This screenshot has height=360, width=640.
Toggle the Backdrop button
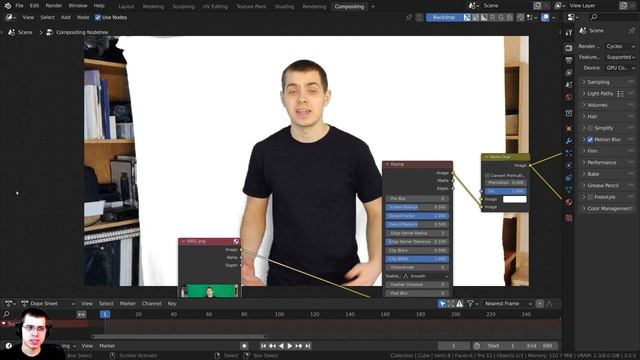444,18
